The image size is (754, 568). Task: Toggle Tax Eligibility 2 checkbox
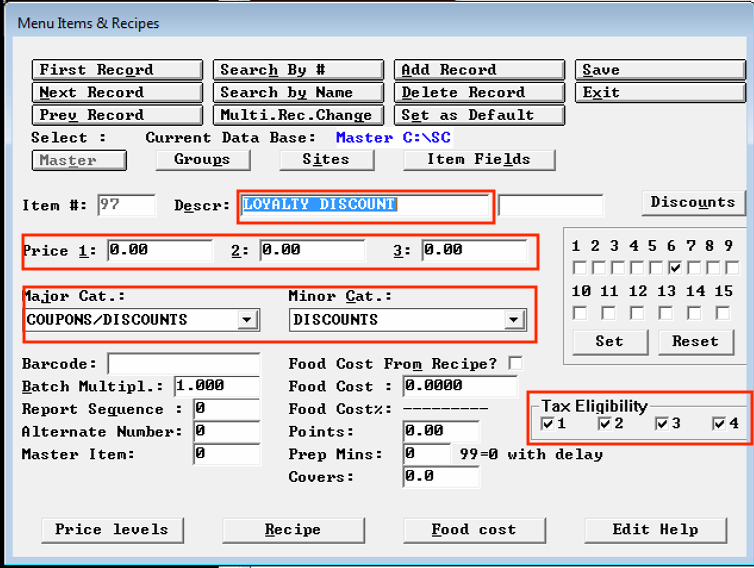[x=604, y=424]
